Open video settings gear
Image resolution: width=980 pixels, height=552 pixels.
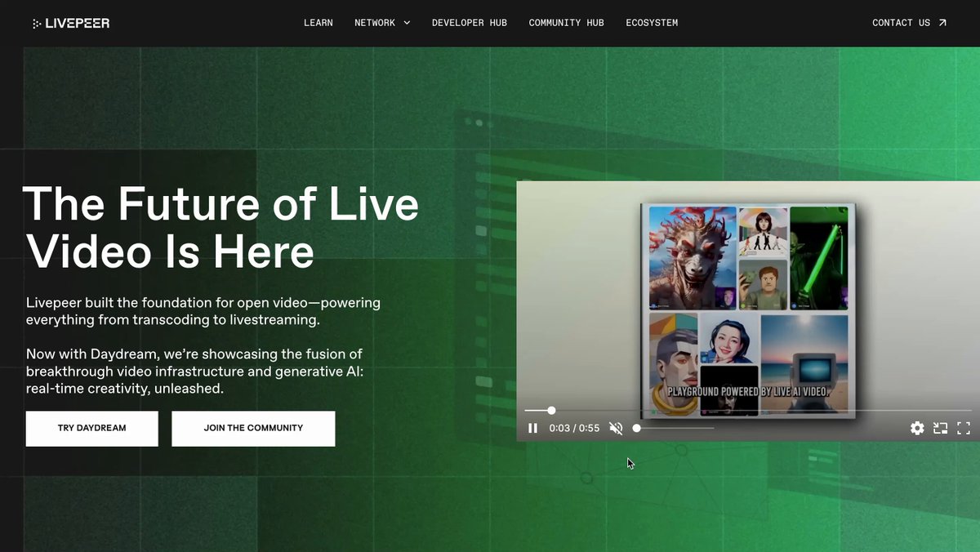tap(917, 428)
